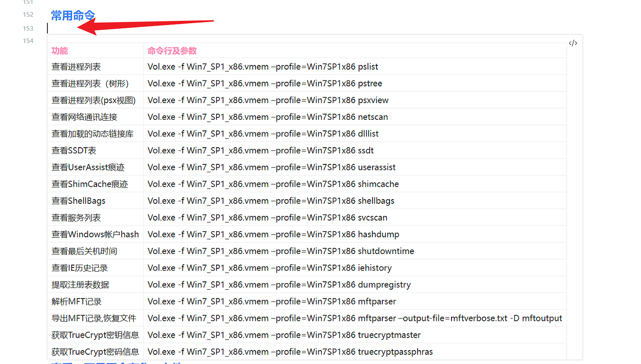Click the 常用命令 heading
The width and height of the screenshot is (641, 364).
click(x=73, y=15)
